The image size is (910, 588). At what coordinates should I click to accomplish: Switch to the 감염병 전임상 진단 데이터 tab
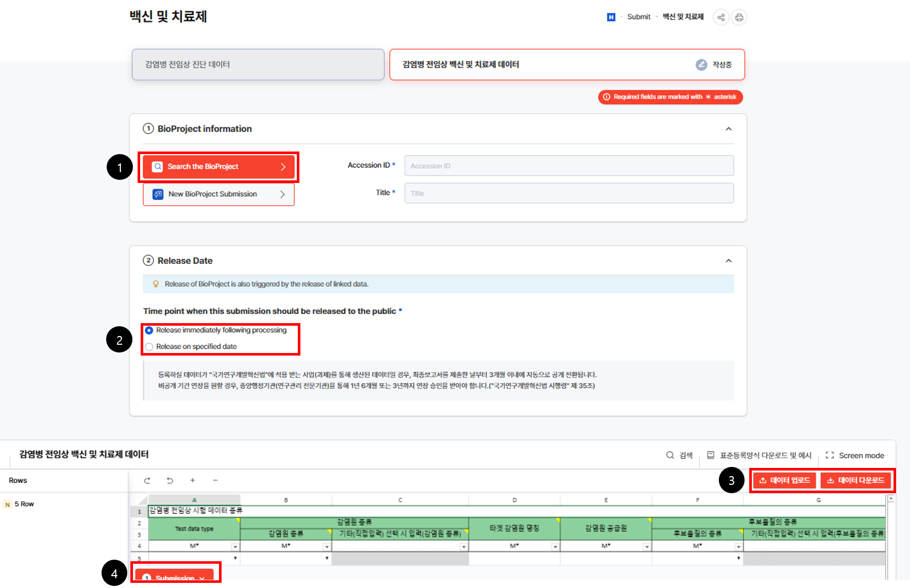(258, 64)
